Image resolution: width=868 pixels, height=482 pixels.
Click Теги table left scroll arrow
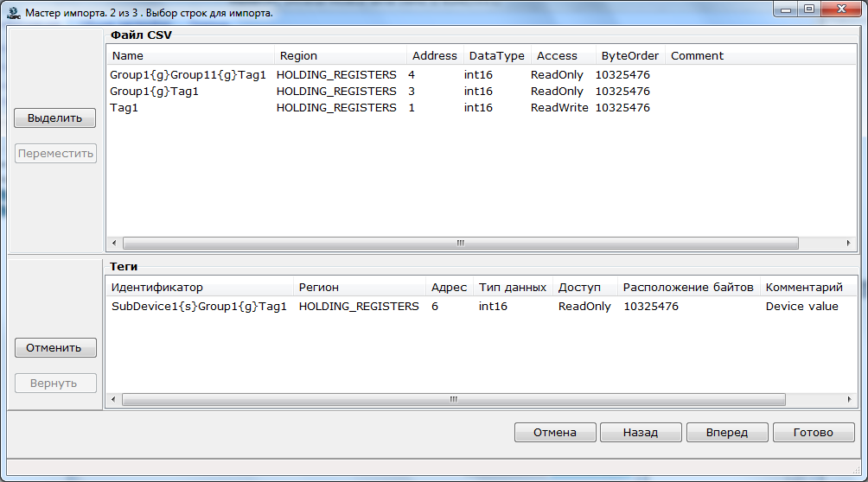click(x=113, y=400)
